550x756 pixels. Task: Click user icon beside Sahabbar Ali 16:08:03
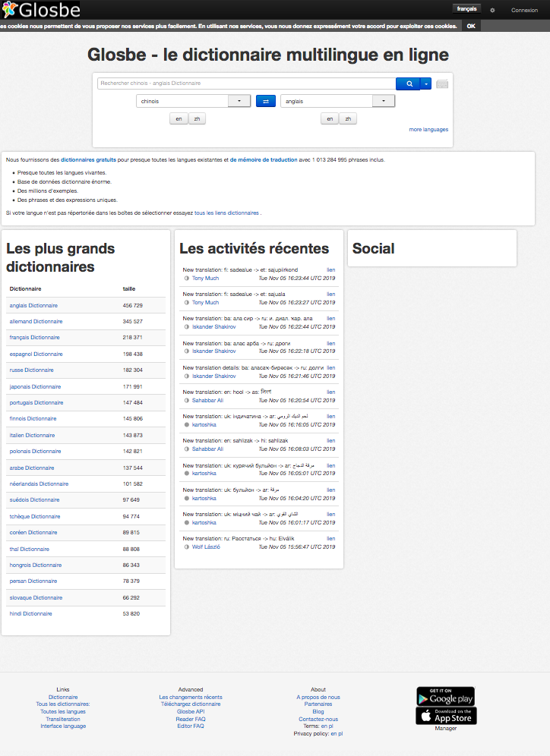coord(186,449)
